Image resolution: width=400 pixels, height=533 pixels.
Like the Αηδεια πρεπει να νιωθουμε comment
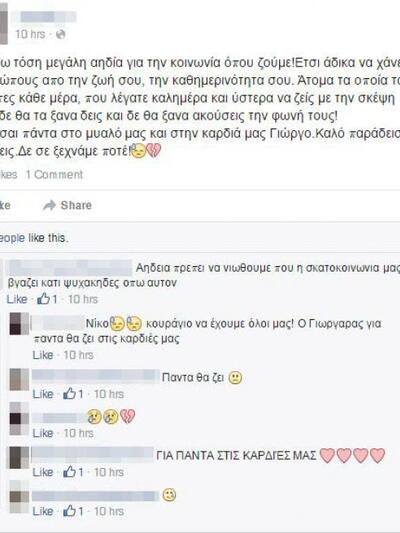click(17, 299)
